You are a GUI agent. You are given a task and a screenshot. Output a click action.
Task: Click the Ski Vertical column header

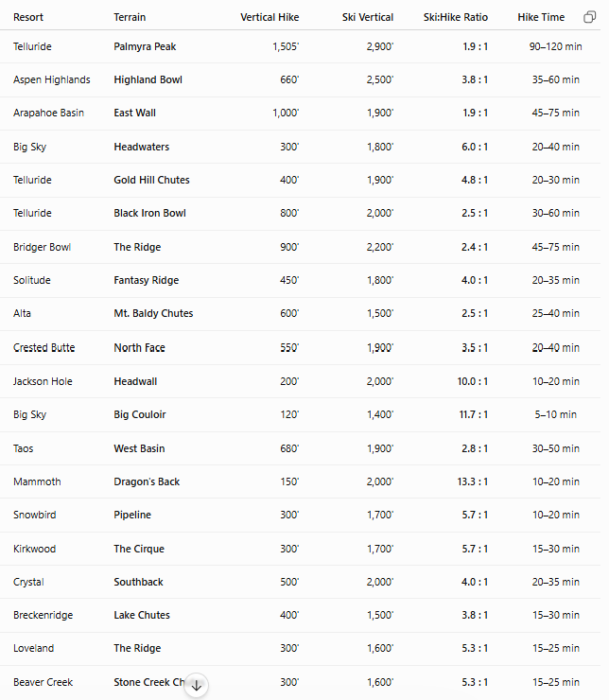click(x=368, y=17)
